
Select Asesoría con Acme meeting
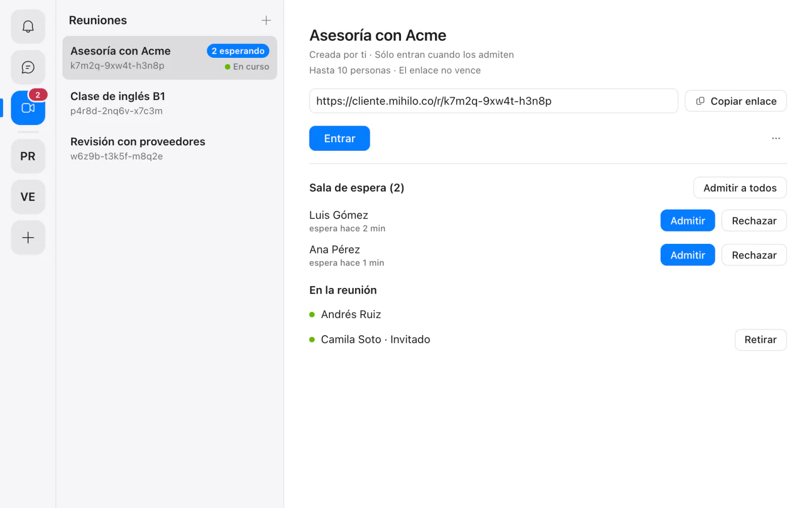(170, 58)
